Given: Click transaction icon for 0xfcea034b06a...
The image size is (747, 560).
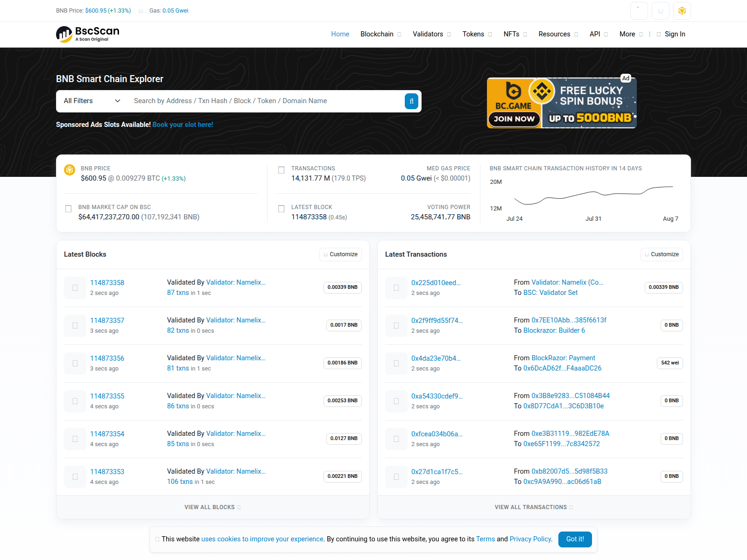Looking at the screenshot, I should tap(396, 439).
